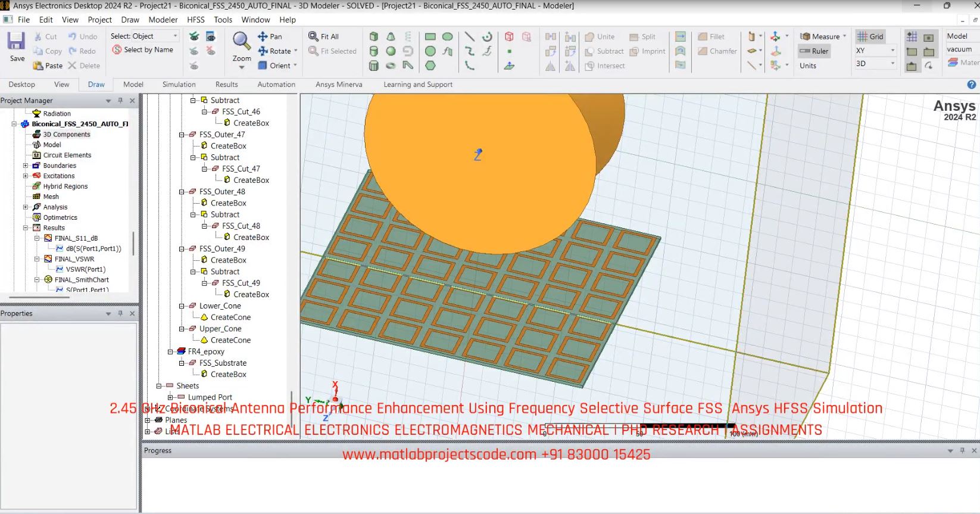Open the 3D movement mode dropdown

875,64
